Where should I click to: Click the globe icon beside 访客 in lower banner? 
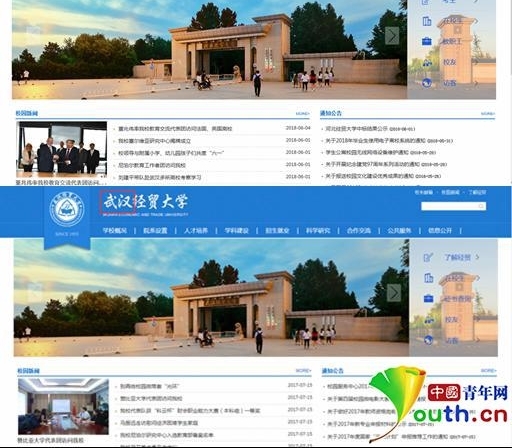point(428,340)
